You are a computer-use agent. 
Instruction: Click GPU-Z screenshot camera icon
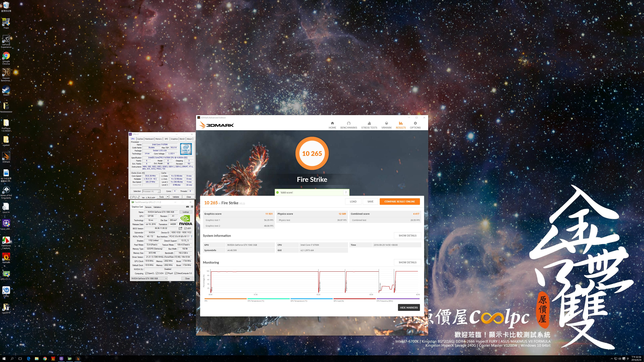point(187,207)
